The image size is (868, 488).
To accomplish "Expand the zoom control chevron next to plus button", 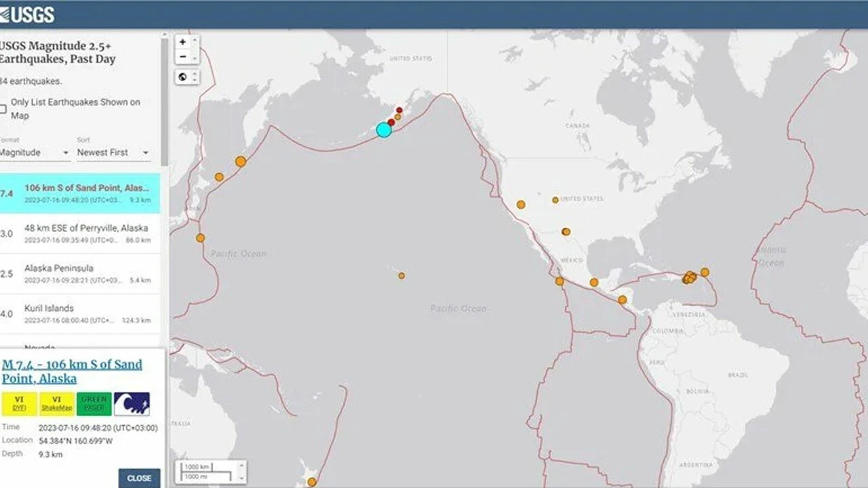I will [x=194, y=41].
